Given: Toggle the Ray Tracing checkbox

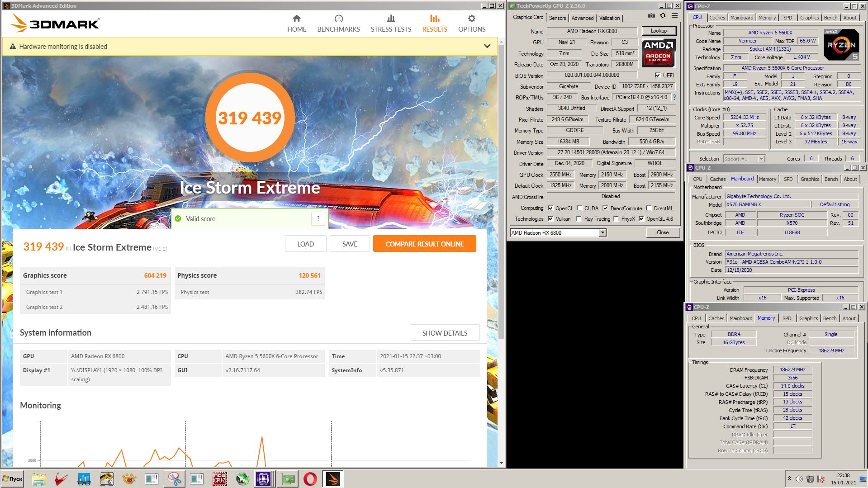Looking at the screenshot, I should 579,218.
